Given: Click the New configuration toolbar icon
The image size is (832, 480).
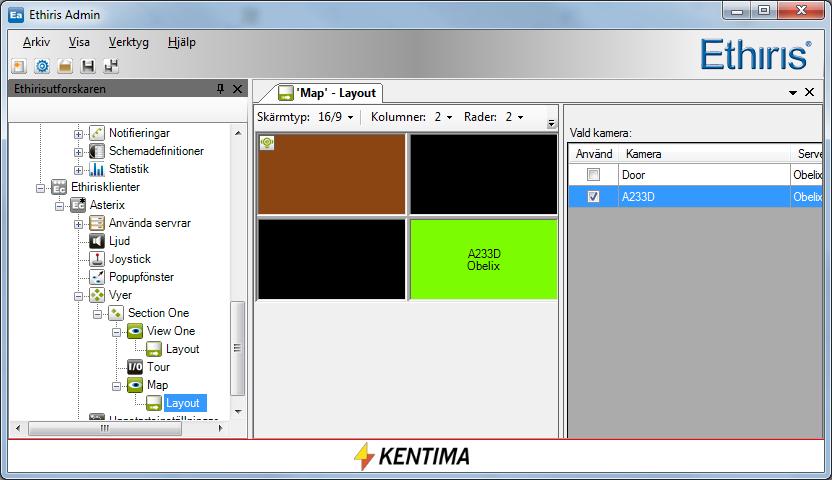Looking at the screenshot, I should [19, 66].
